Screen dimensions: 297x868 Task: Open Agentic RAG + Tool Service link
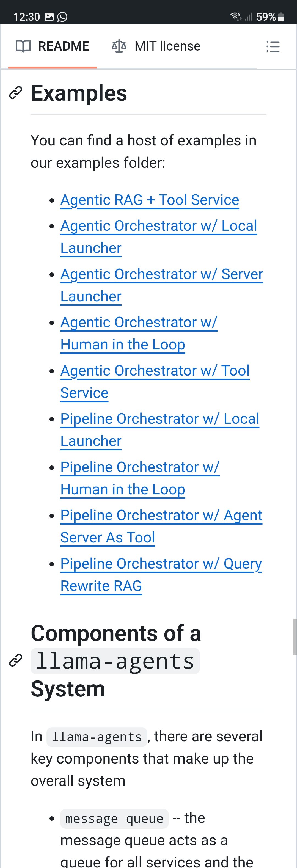pyautogui.click(x=150, y=200)
